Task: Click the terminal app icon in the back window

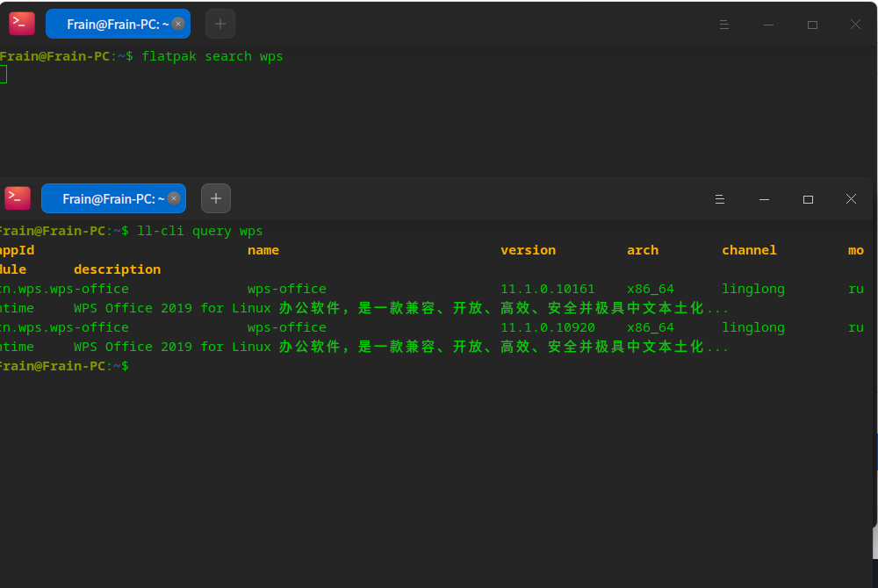Action: 22,24
